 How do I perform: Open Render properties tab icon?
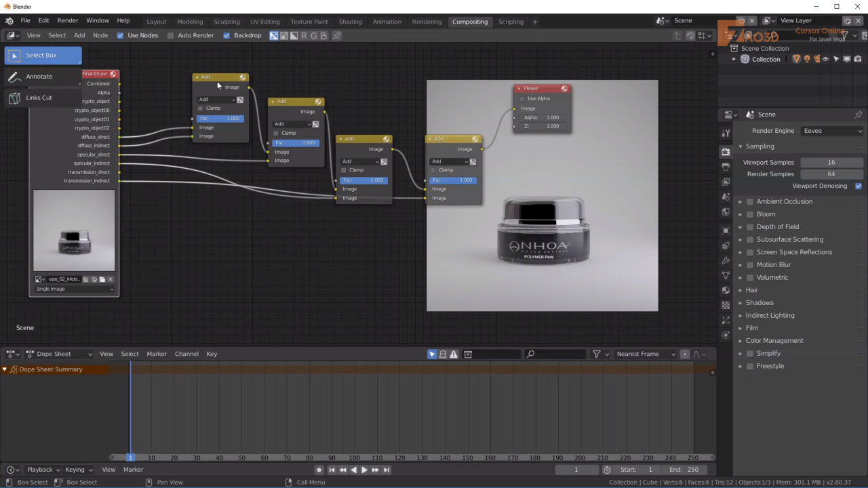726,152
